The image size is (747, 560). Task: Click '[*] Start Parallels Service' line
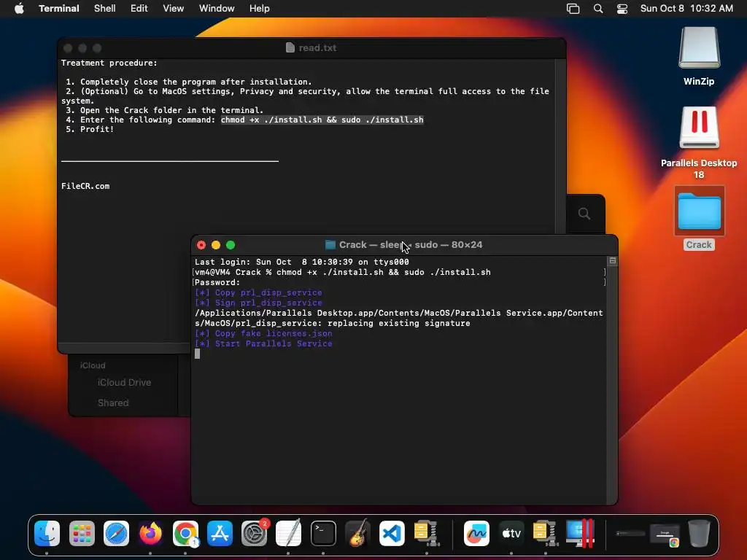click(x=263, y=344)
